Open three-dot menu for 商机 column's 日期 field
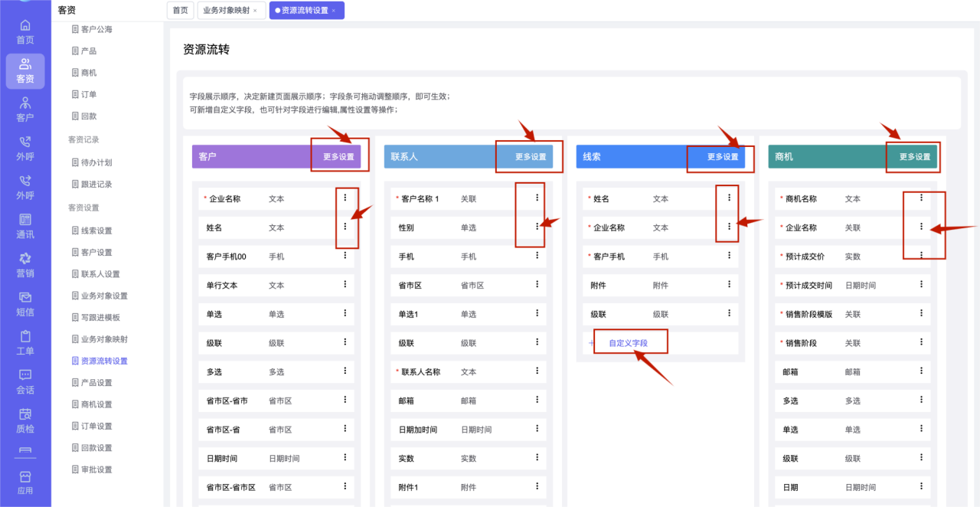980x507 pixels. click(921, 486)
